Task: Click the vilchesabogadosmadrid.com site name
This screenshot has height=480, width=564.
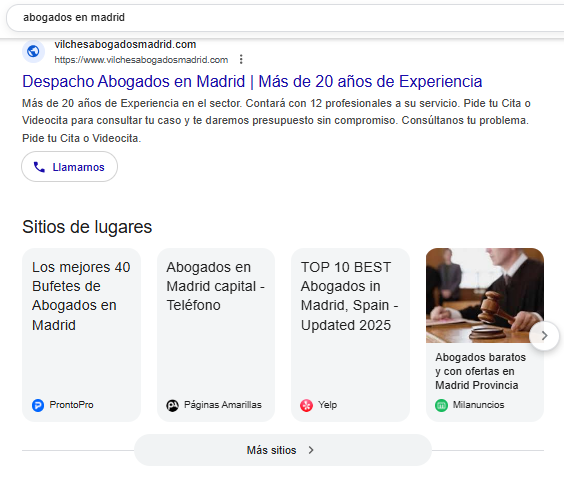Action: click(125, 44)
